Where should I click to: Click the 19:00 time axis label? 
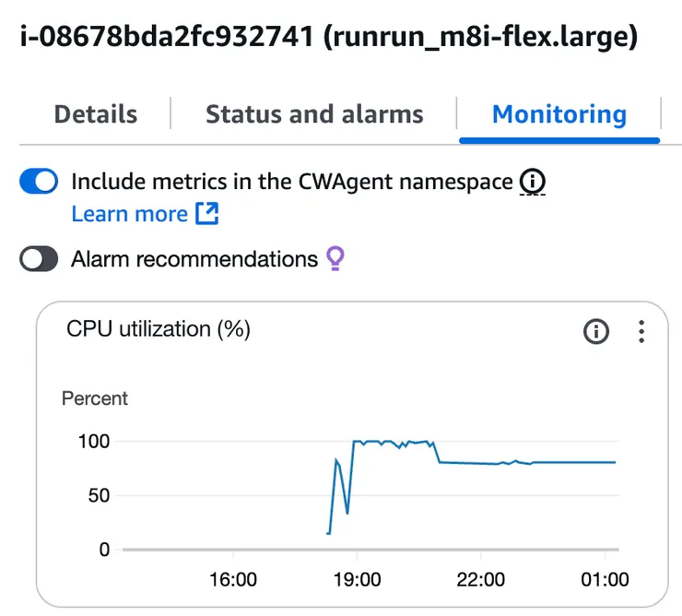point(358,579)
